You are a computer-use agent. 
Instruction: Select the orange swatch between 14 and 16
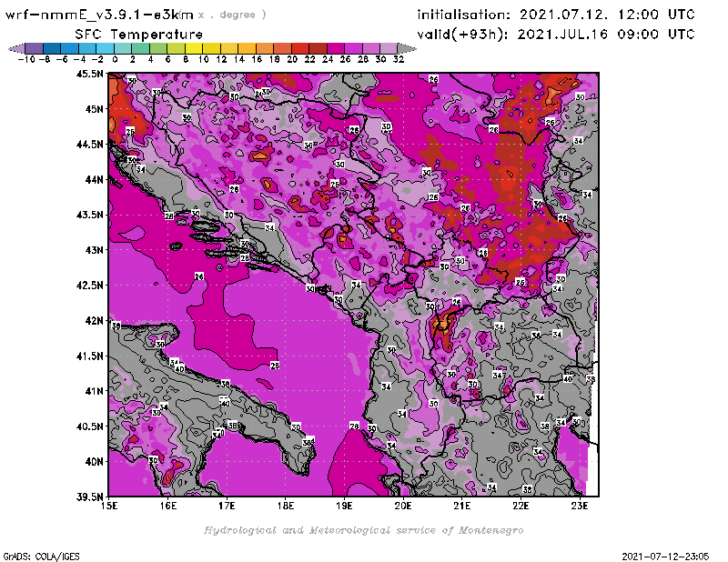247,48
